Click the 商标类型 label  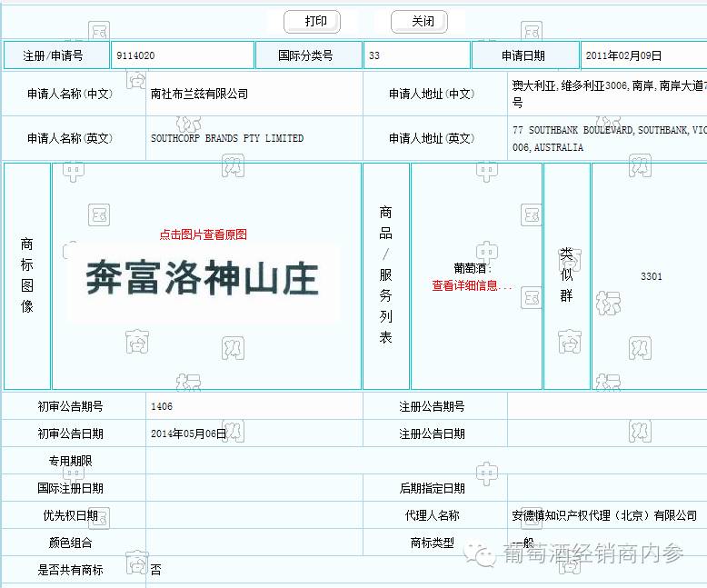pos(432,543)
